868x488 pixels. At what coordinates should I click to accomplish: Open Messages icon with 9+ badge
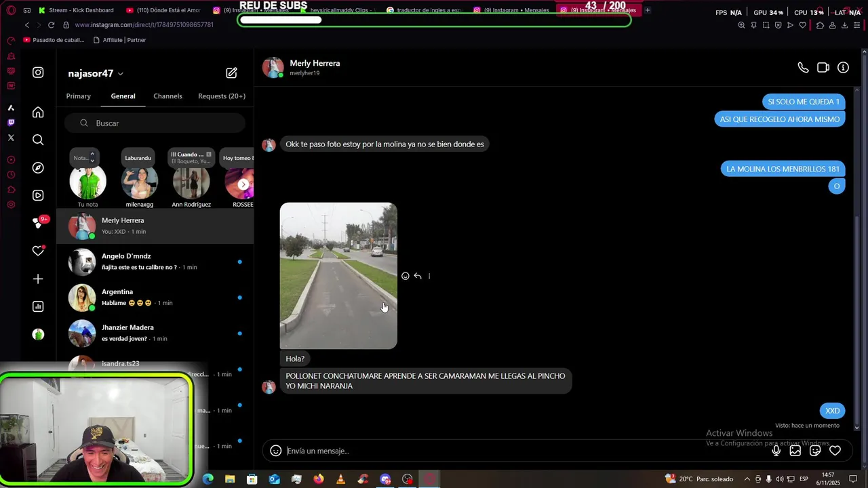(x=39, y=222)
